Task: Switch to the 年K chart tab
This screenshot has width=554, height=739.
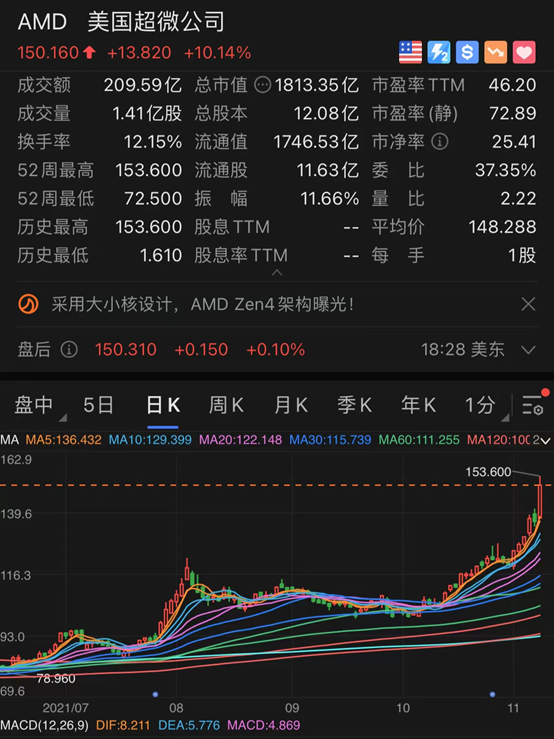Action: coord(418,405)
